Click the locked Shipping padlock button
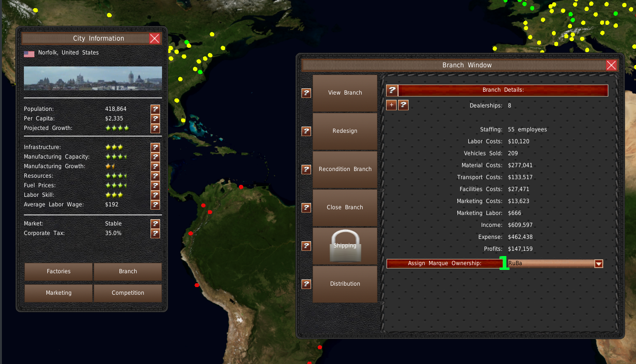636x364 pixels. tap(345, 246)
